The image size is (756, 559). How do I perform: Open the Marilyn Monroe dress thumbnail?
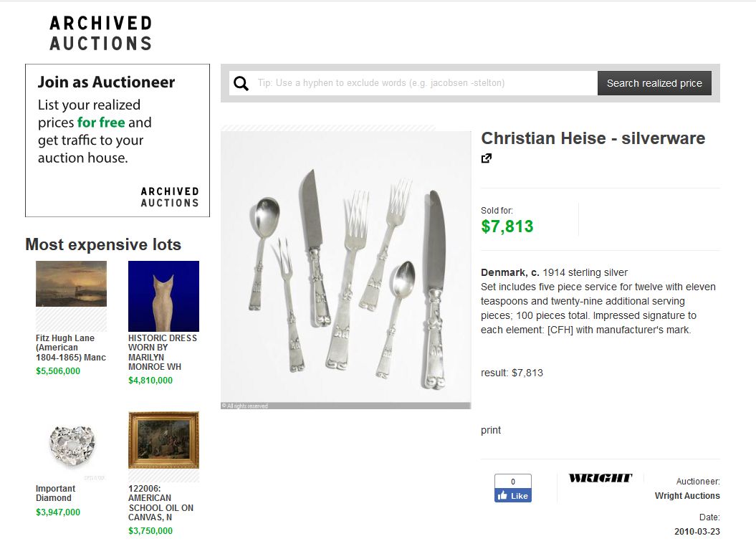pyautogui.click(x=163, y=296)
